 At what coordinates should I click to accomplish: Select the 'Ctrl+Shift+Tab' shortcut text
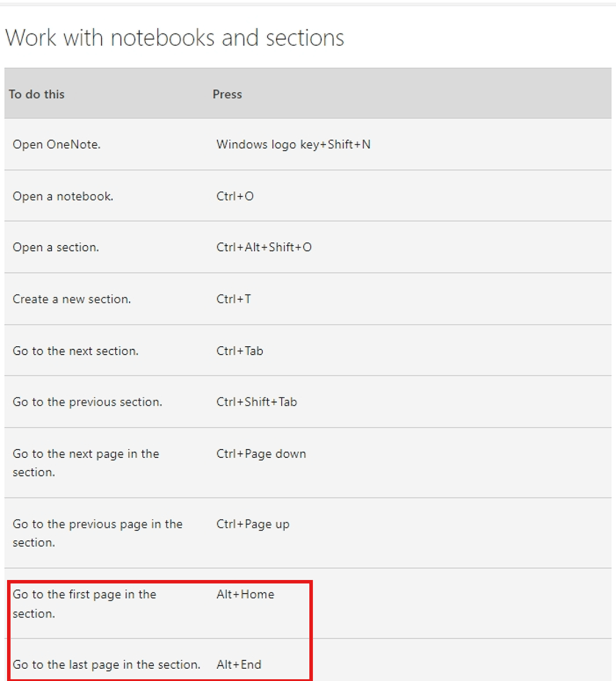pos(257,402)
